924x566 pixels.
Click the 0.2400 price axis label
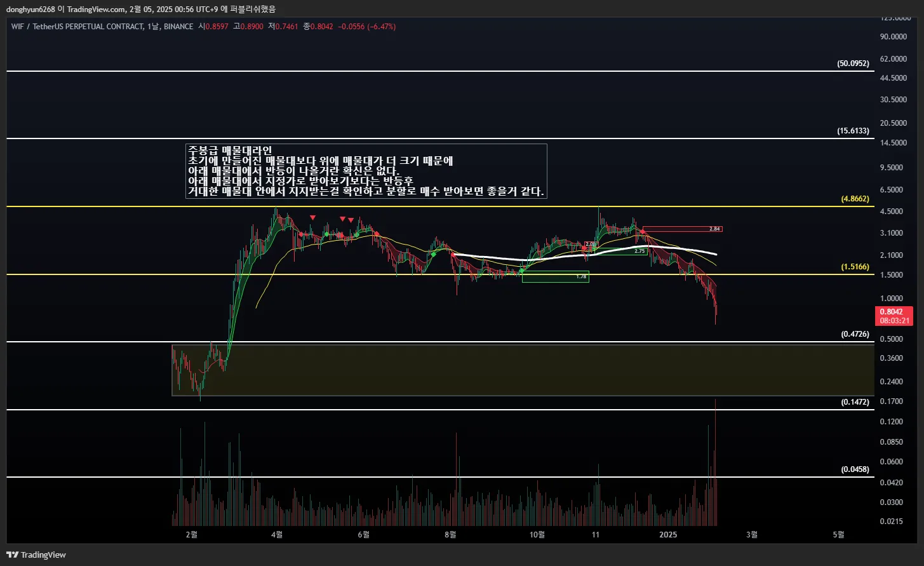(893, 382)
